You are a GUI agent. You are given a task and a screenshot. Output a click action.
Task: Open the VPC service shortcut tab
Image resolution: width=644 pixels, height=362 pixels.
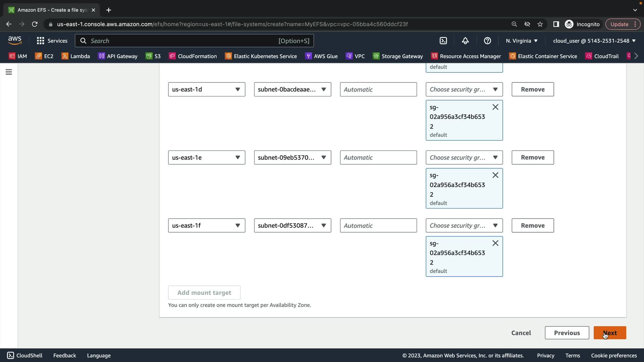pyautogui.click(x=355, y=56)
